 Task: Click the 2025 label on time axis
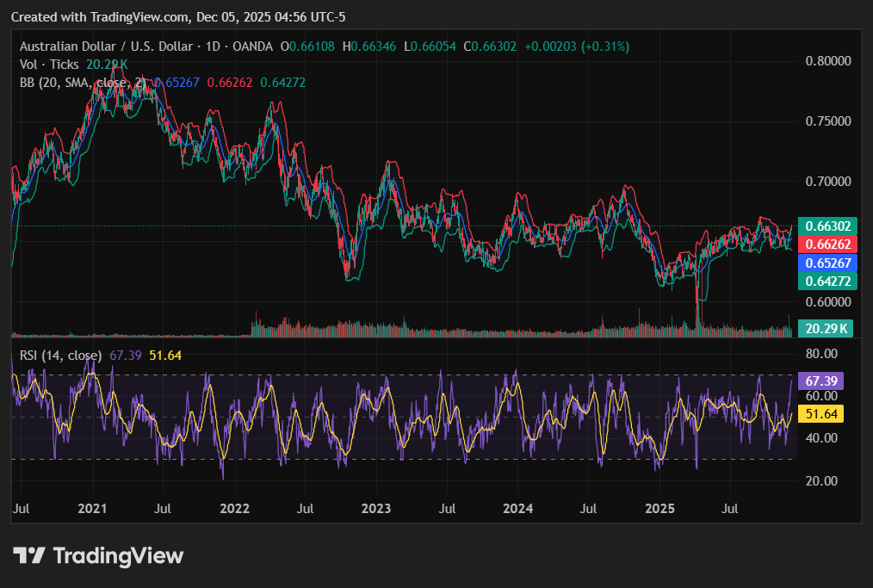660,509
